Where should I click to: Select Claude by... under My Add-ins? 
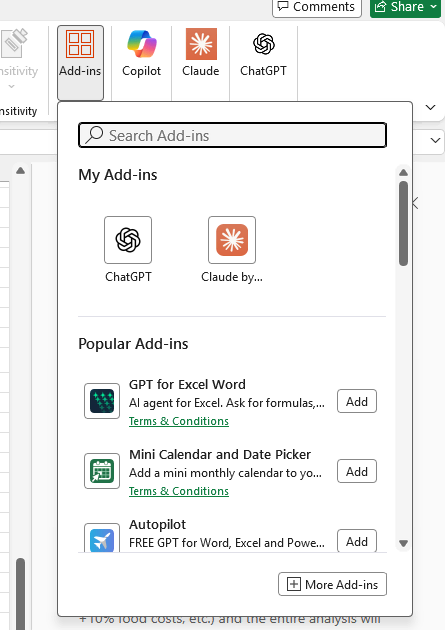[232, 249]
